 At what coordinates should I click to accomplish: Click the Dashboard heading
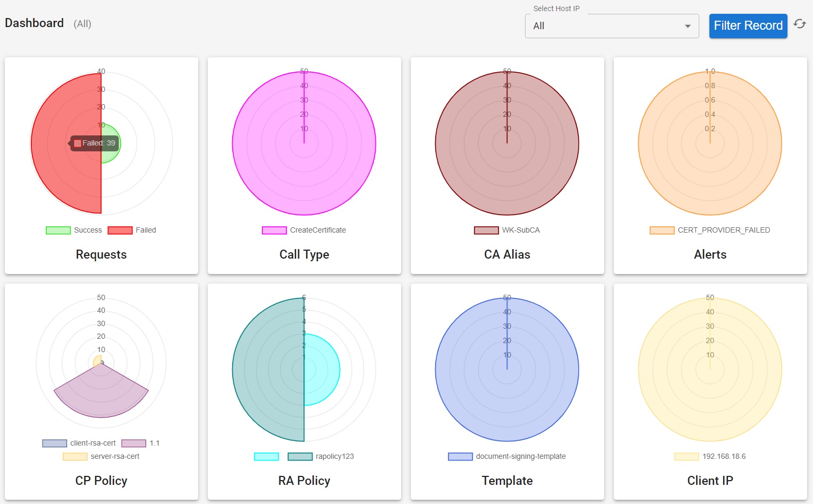(x=34, y=23)
